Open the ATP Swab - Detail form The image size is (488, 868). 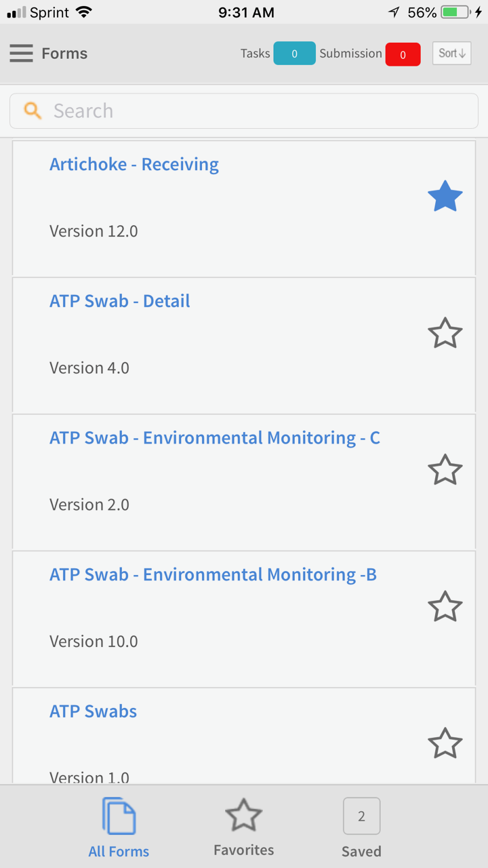pyautogui.click(x=120, y=301)
